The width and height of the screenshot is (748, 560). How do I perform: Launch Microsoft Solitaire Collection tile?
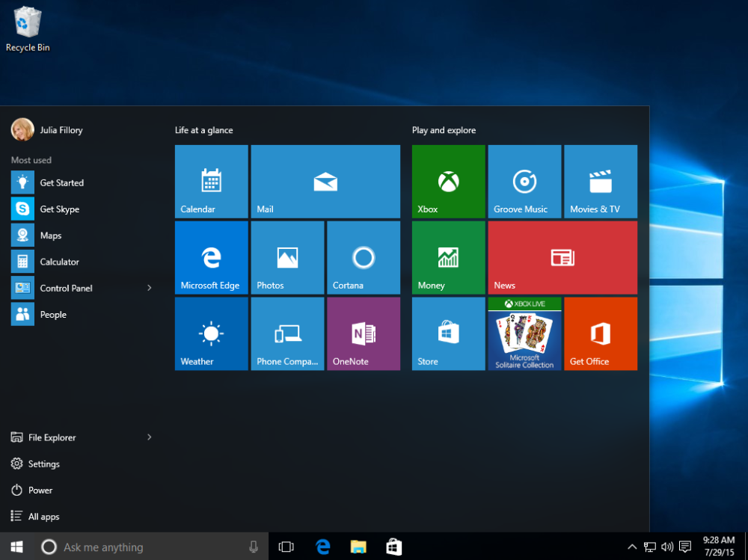(x=525, y=334)
